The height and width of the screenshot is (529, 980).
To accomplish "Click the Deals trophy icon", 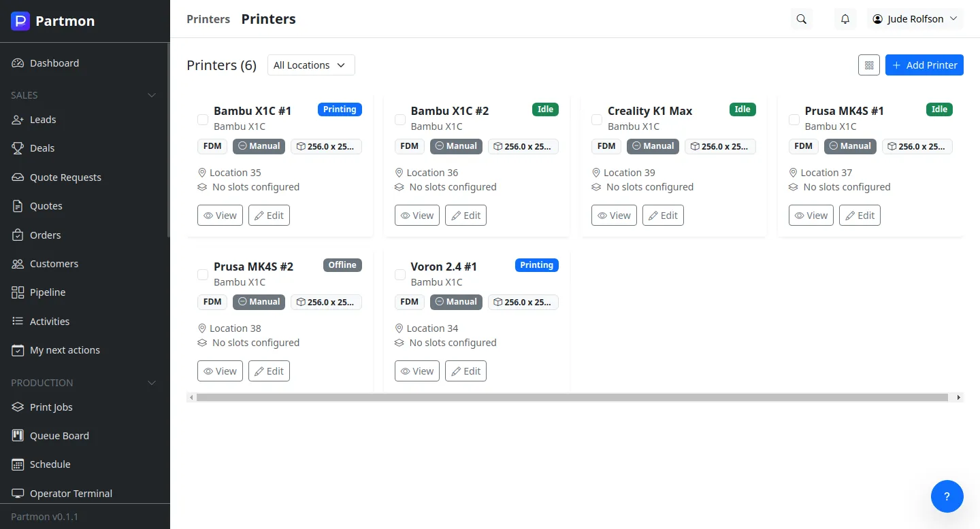I will (18, 148).
